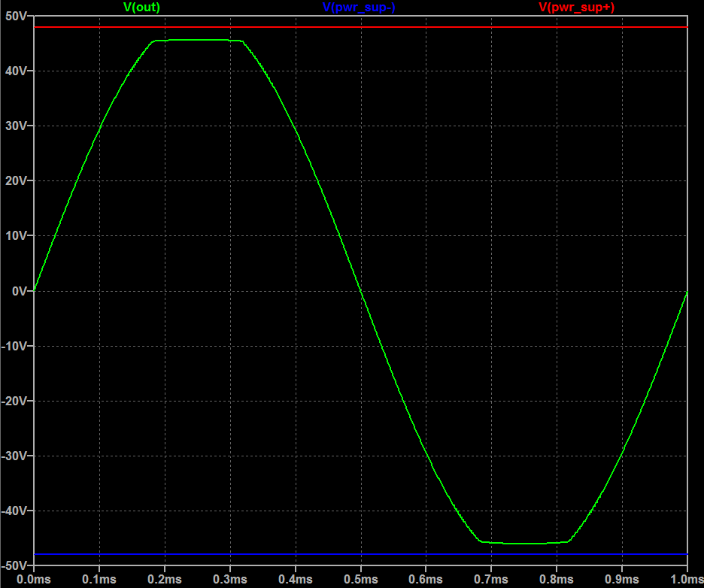Click the 10V label on the voltage axis

[x=16, y=235]
